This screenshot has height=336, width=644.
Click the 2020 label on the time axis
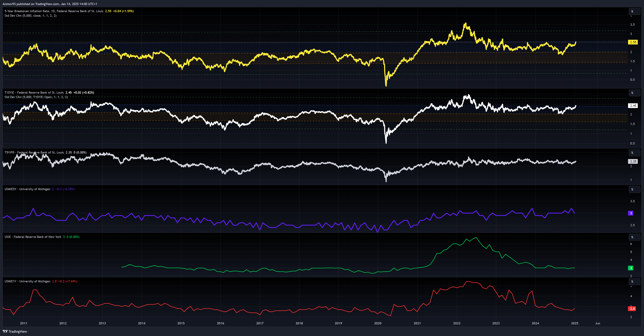(x=377, y=323)
